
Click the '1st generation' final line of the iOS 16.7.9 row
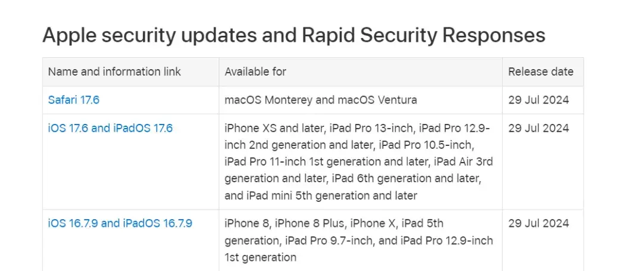[x=261, y=257]
